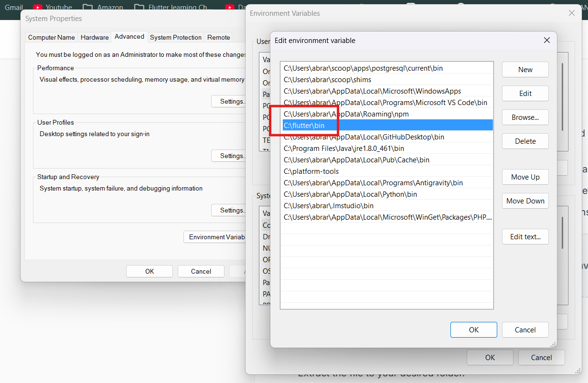Switch to Hardware tab in System Properties
Screen dimensions: 588x383
[x=95, y=37]
